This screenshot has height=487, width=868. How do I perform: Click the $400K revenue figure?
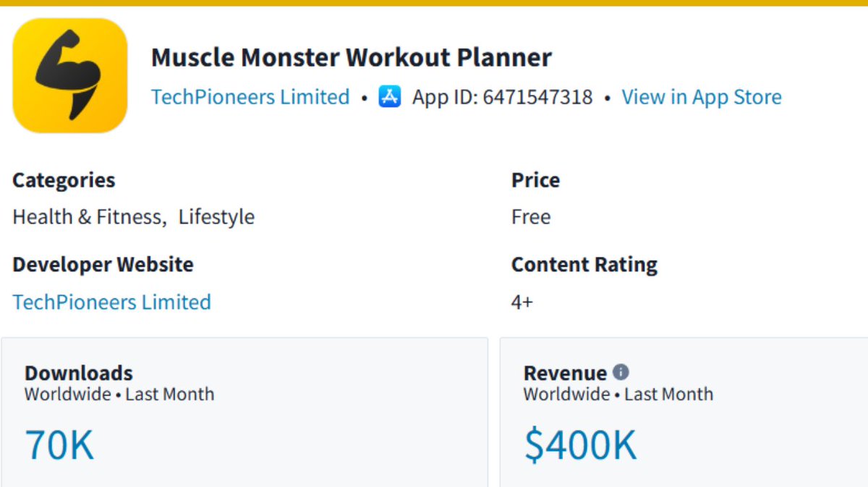pos(580,444)
